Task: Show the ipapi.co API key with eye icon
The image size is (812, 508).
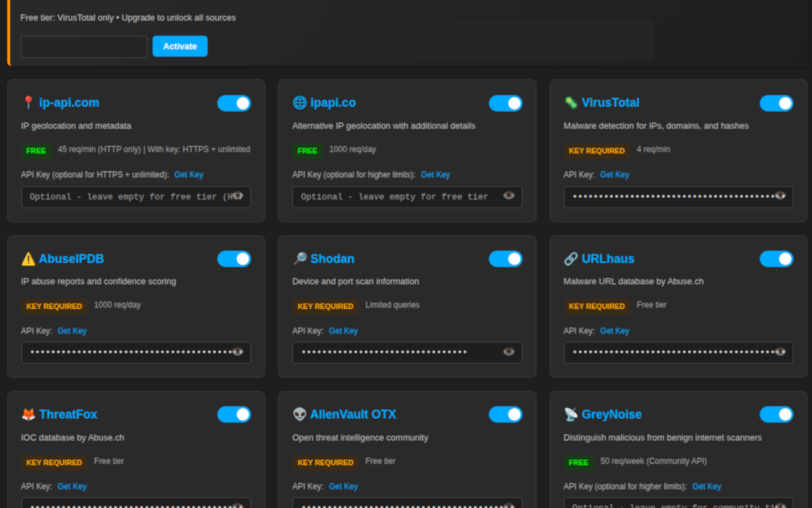Action: pos(509,196)
